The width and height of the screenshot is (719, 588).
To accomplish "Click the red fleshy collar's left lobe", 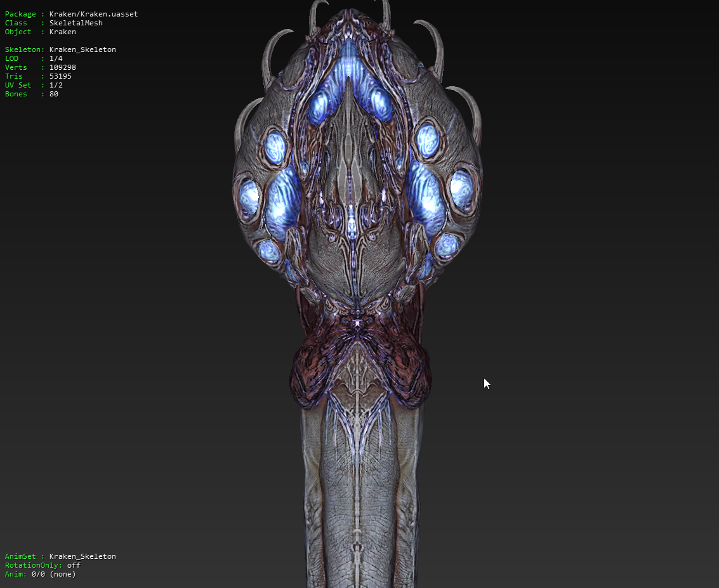I will (x=314, y=374).
